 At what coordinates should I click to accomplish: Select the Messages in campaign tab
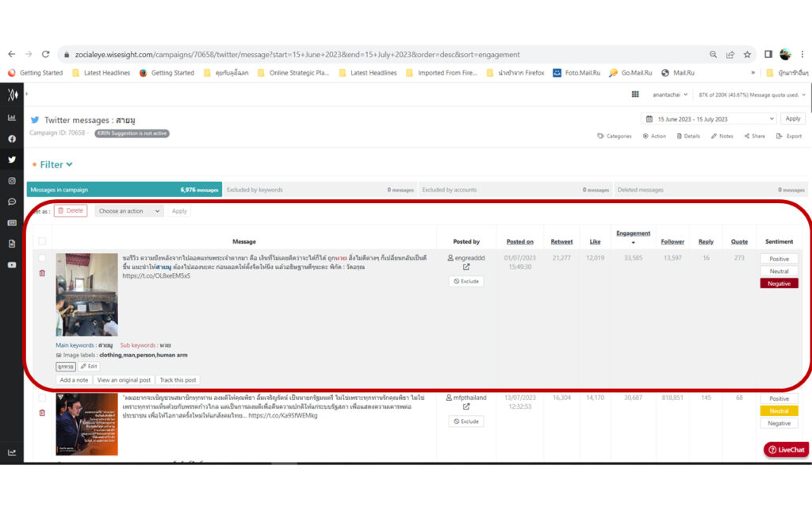tap(124, 190)
